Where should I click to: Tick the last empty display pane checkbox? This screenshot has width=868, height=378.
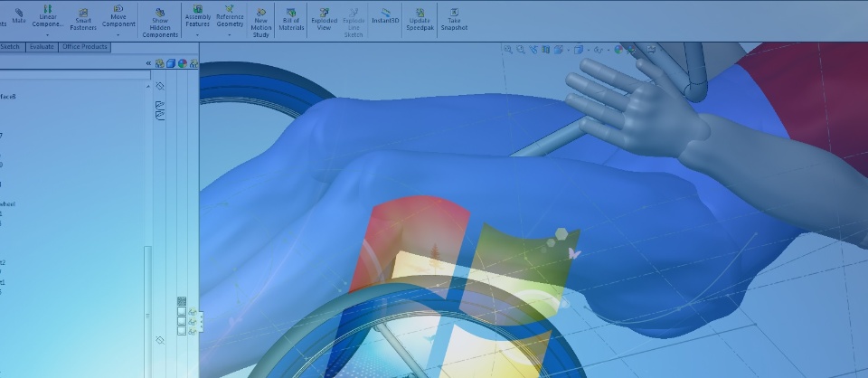tap(182, 331)
